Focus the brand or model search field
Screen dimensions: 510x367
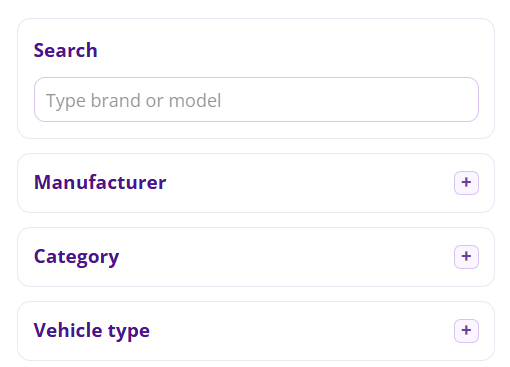click(256, 100)
